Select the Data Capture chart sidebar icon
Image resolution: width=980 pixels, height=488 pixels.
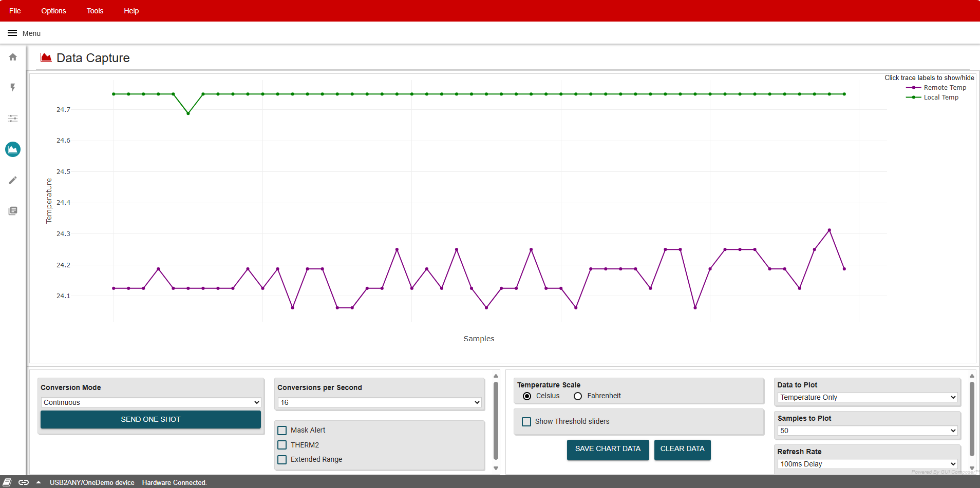tap(13, 149)
